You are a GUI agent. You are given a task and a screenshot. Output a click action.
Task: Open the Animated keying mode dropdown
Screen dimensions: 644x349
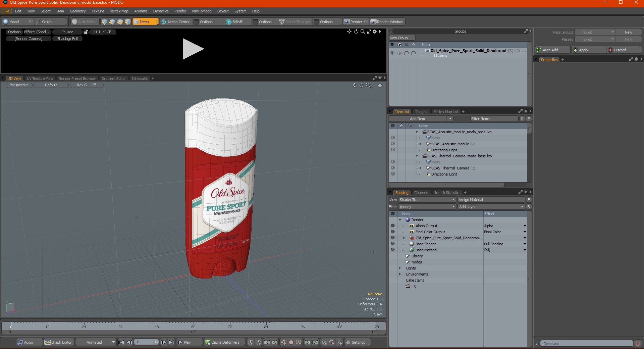coord(96,342)
